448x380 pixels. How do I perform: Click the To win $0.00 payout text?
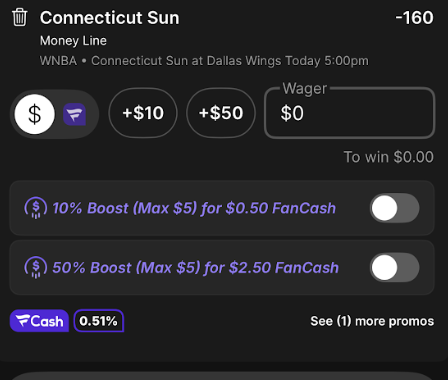tap(389, 157)
